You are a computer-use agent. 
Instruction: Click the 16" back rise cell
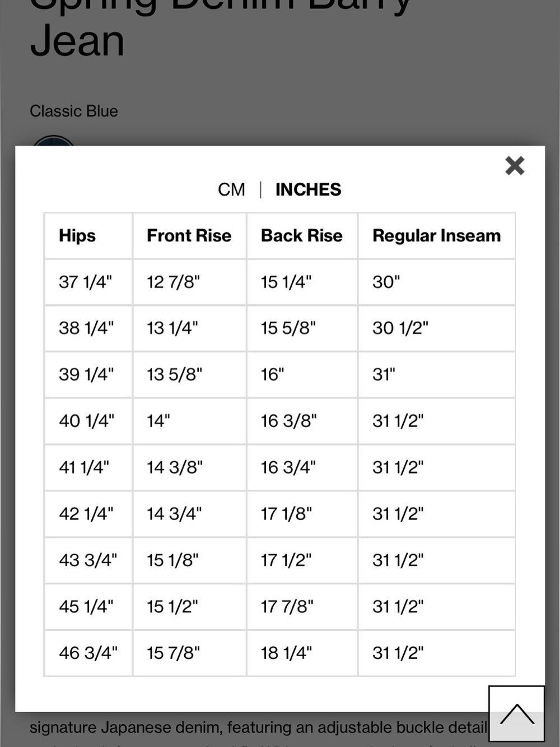(x=302, y=374)
